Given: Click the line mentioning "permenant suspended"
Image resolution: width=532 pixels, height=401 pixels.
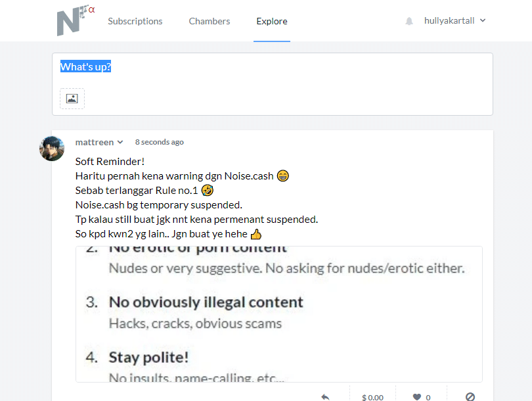Looking at the screenshot, I should click(x=197, y=220).
